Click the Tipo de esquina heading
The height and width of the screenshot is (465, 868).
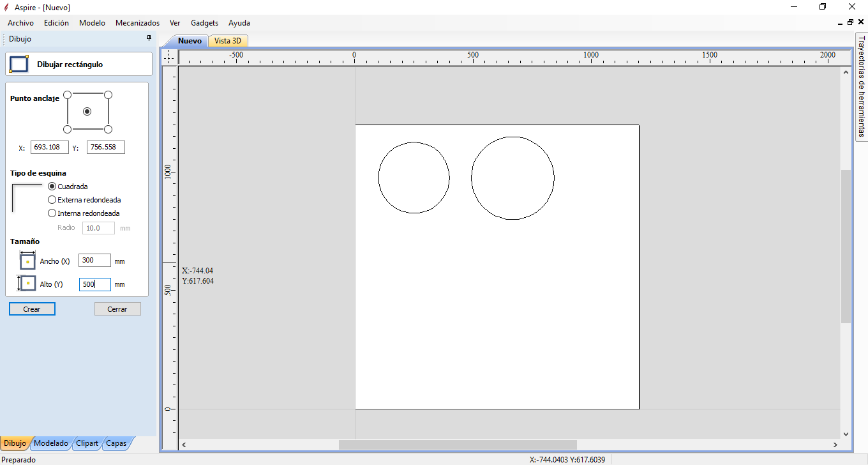coord(38,173)
